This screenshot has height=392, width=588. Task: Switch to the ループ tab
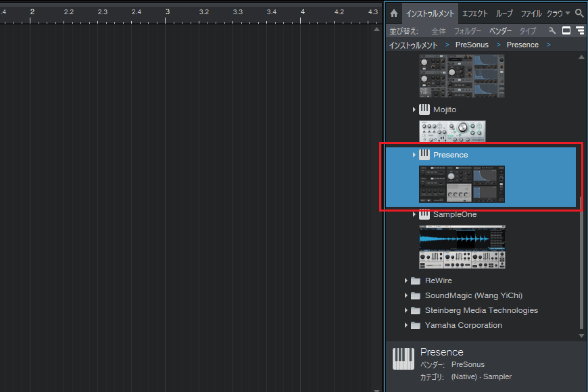pyautogui.click(x=504, y=14)
